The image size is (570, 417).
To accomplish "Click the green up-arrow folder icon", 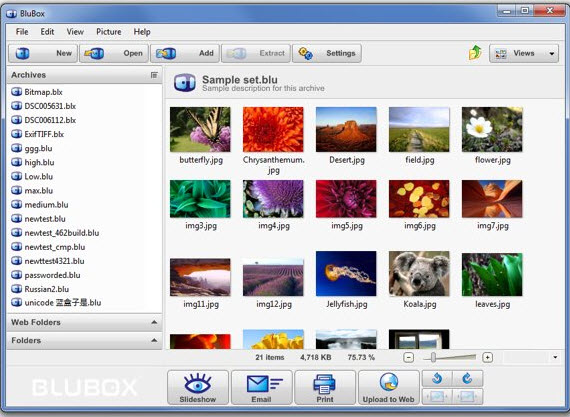I will 475,53.
